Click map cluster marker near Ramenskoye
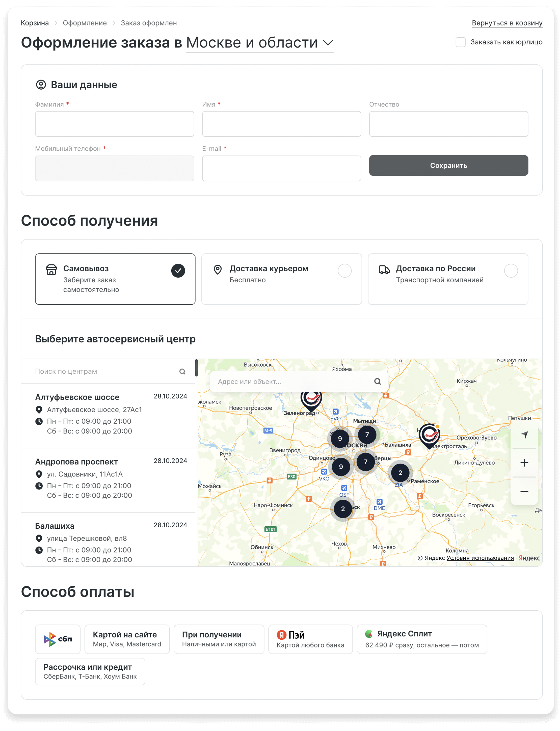Screen dimensions: 560x731 point(400,473)
